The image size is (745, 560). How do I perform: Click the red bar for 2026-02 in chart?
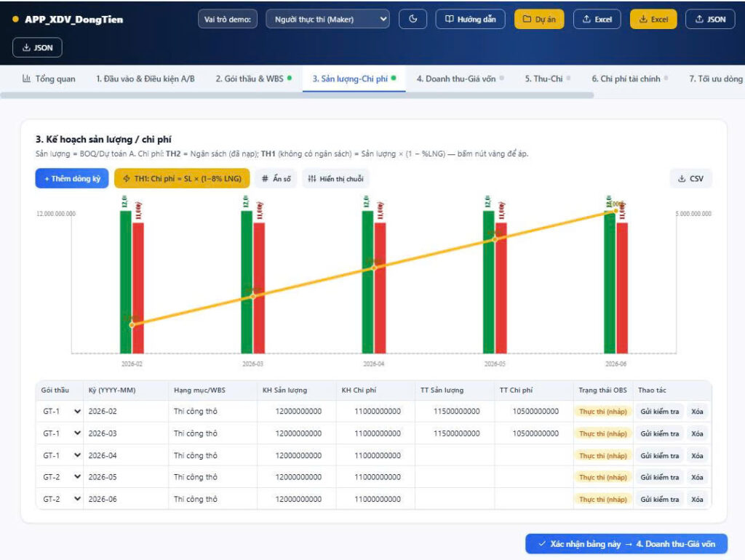point(138,288)
